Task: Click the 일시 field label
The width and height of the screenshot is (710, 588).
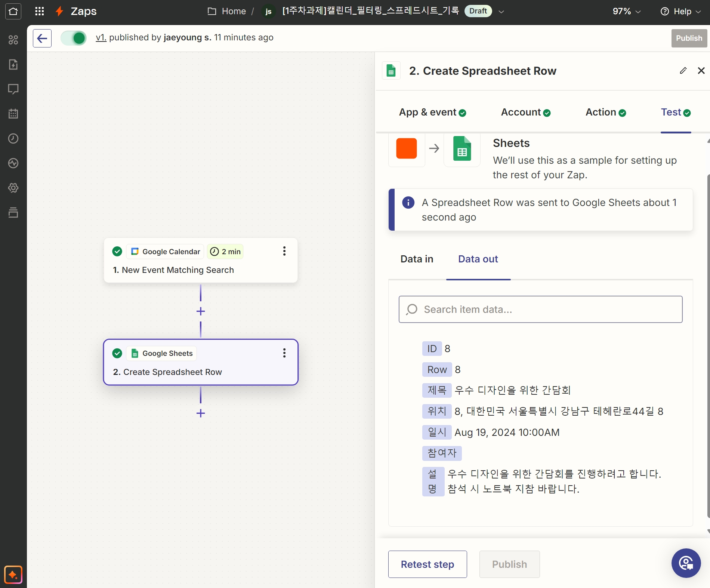Action: tap(437, 432)
